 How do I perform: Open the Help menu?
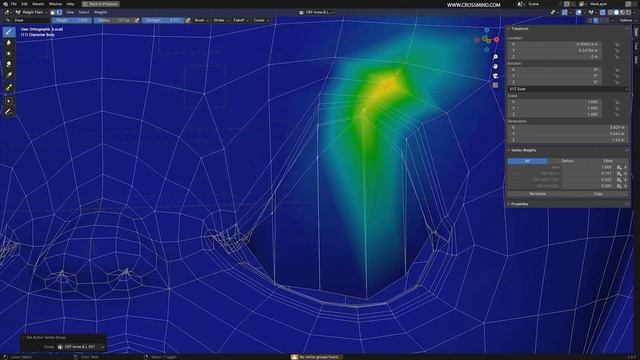[x=70, y=4]
